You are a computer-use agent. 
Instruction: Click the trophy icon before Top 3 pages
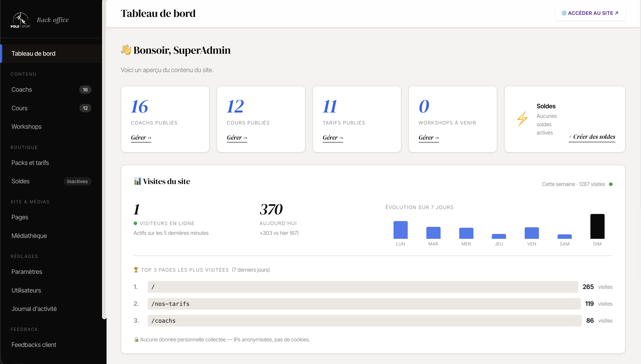tap(136, 270)
